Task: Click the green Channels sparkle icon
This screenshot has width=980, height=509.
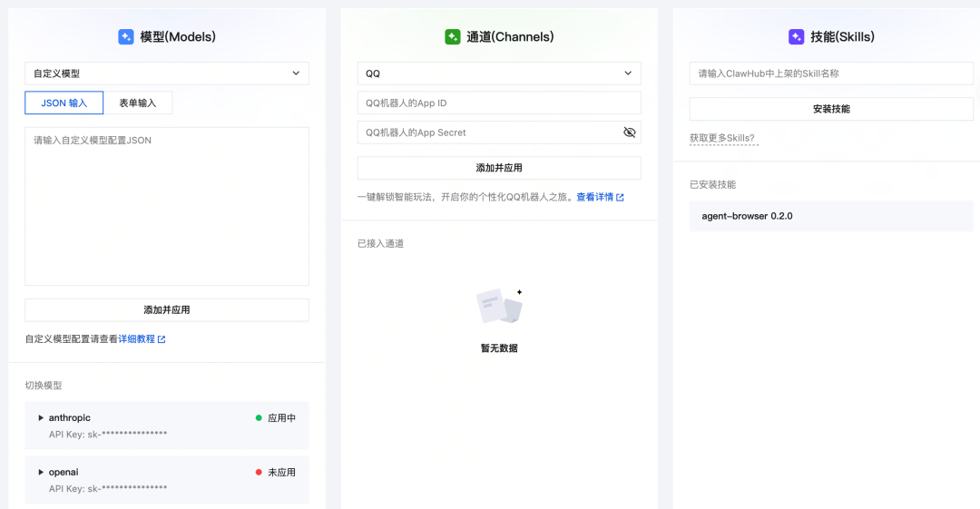Action: (453, 37)
